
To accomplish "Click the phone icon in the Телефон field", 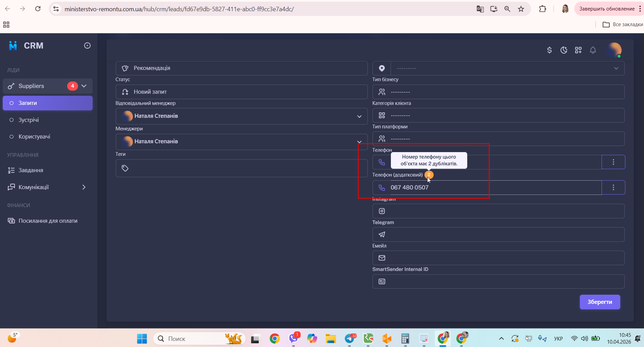I will [x=382, y=162].
